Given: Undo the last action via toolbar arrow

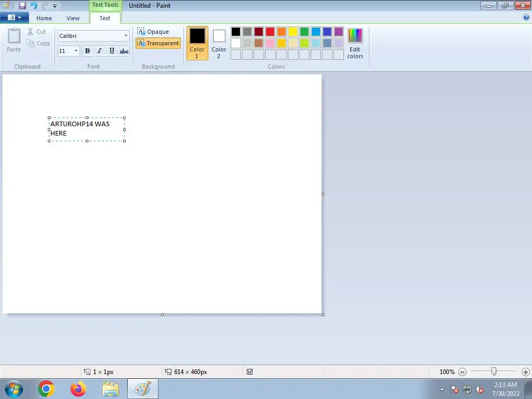Looking at the screenshot, I should pos(34,5).
